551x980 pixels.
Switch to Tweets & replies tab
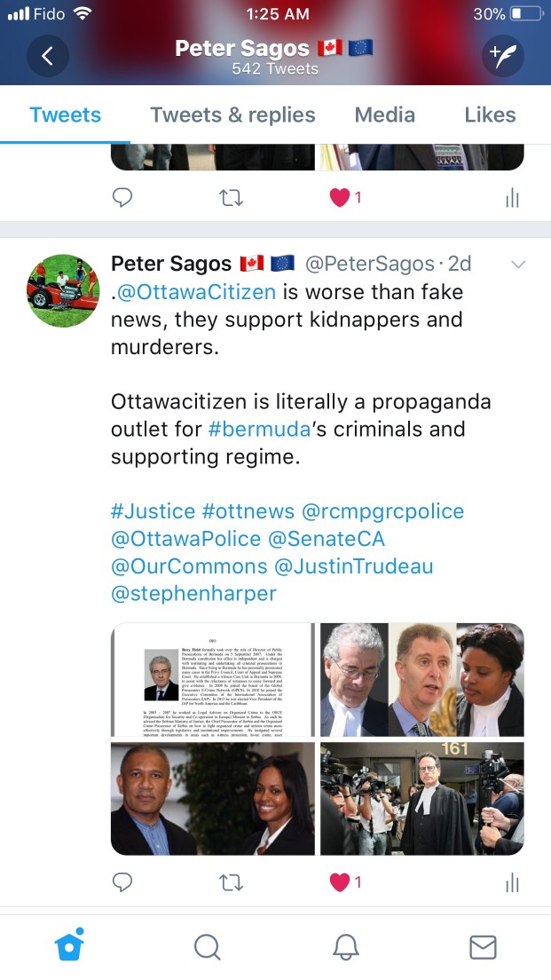tap(232, 115)
